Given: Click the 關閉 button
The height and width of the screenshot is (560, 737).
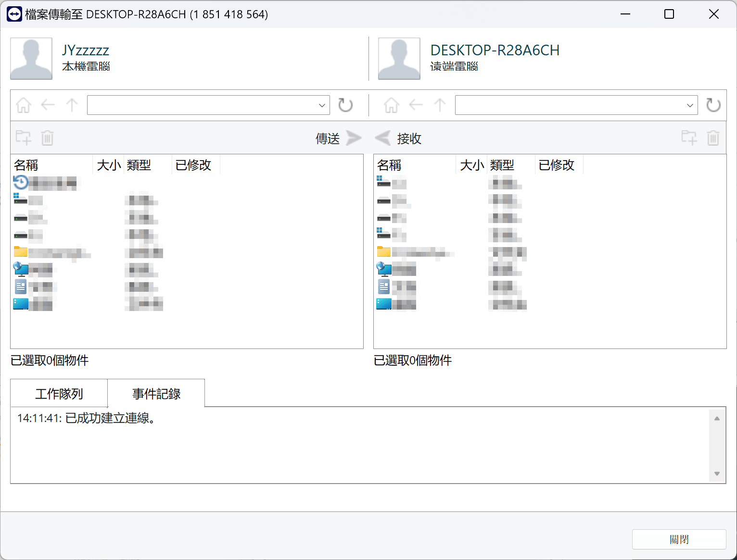Looking at the screenshot, I should click(x=679, y=539).
